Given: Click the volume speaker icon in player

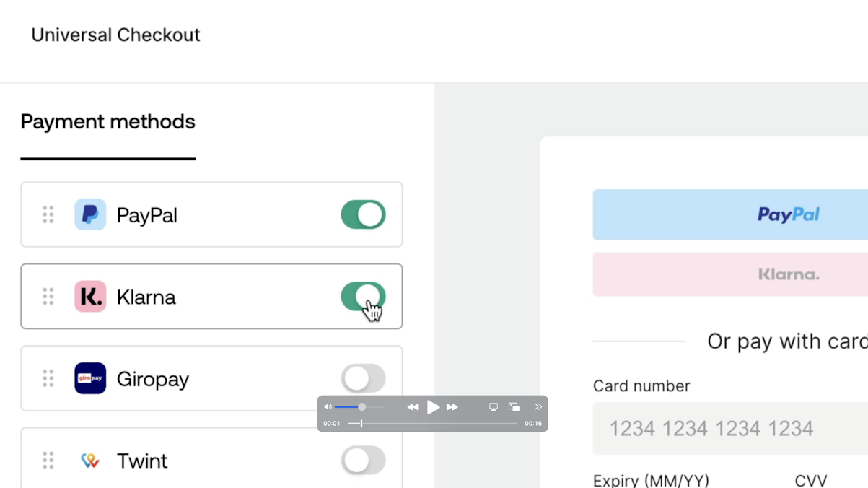Looking at the screenshot, I should click(328, 407).
